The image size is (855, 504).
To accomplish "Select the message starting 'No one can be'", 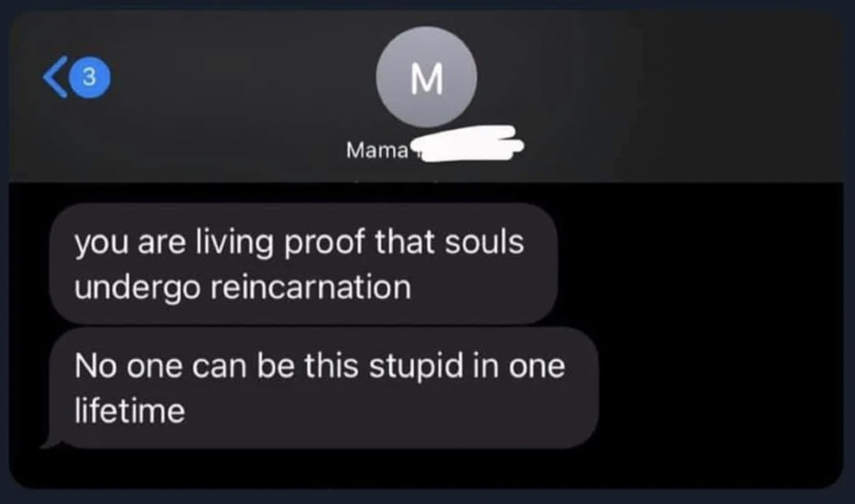I will click(324, 387).
